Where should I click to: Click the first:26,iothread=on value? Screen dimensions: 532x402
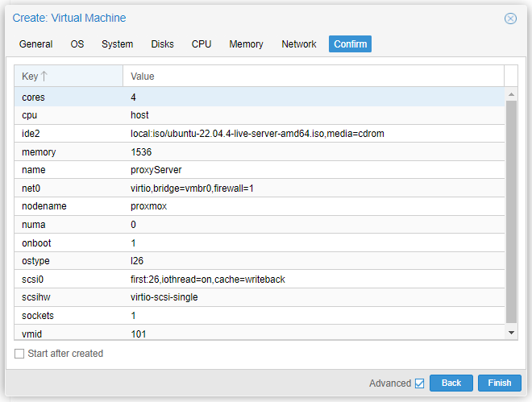[208, 280]
